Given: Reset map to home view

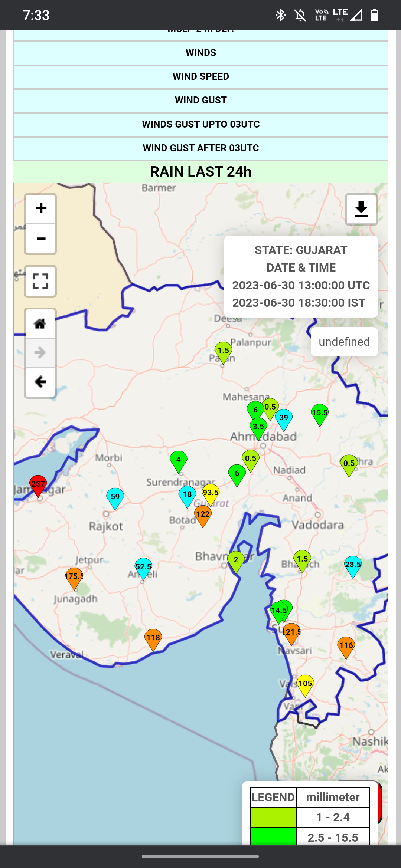Looking at the screenshot, I should pyautogui.click(x=40, y=324).
